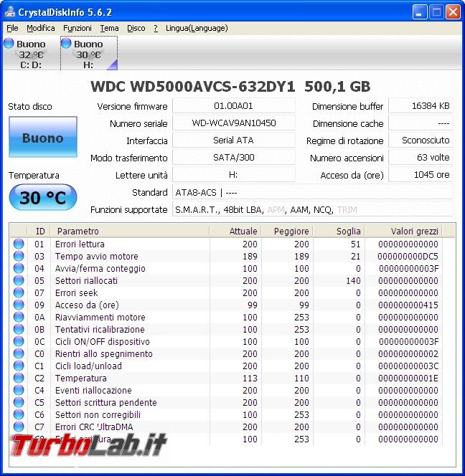The width and height of the screenshot is (465, 476).
Task: Click power on hours field 1045 ore
Action: [421, 174]
